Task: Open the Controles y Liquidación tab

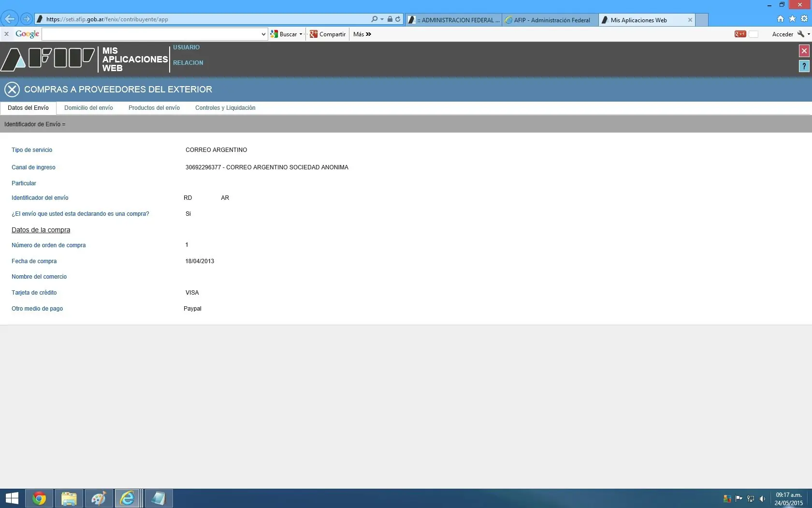Action: 225,108
